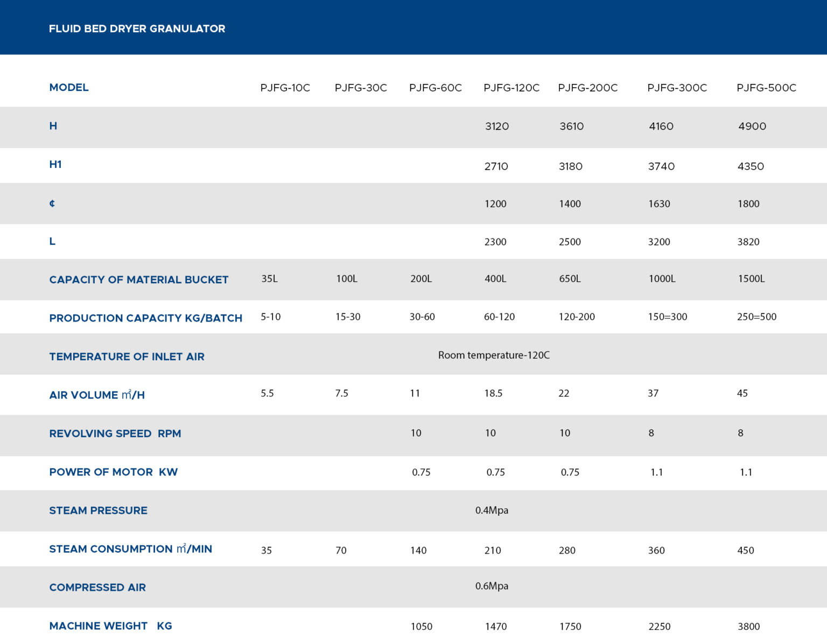Select 'STEAM PRESSURE' label

[98, 510]
